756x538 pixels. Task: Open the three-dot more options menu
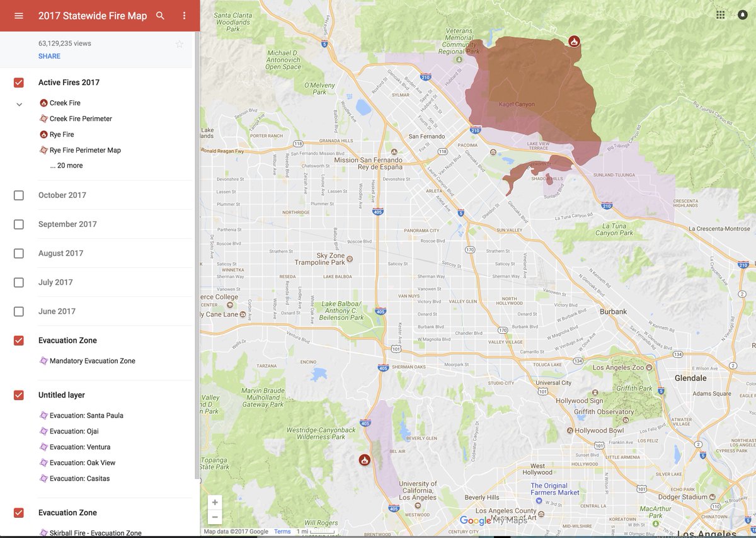(x=184, y=16)
